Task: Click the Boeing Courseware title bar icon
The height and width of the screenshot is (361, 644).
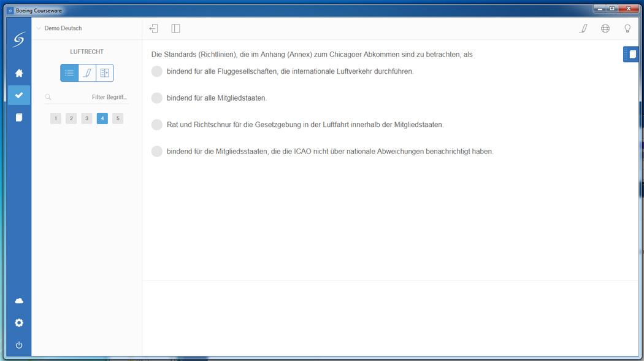Action: (10, 10)
